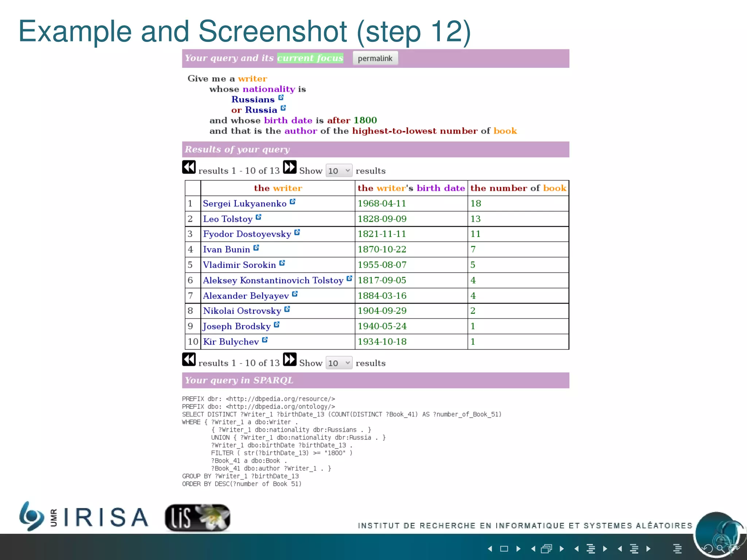Screen dimensions: 747x560
Task: Open external link icon for Joseph Brodsky
Action: pyautogui.click(x=277, y=324)
